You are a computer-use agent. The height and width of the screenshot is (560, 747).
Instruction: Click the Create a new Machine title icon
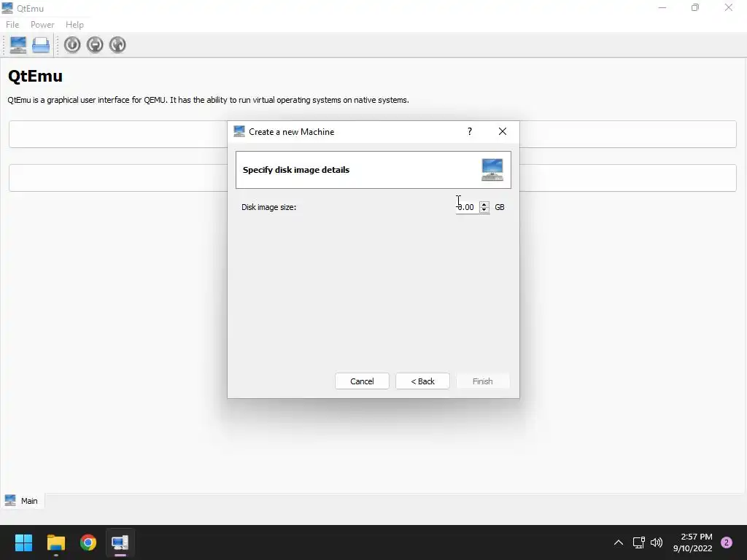239,131
